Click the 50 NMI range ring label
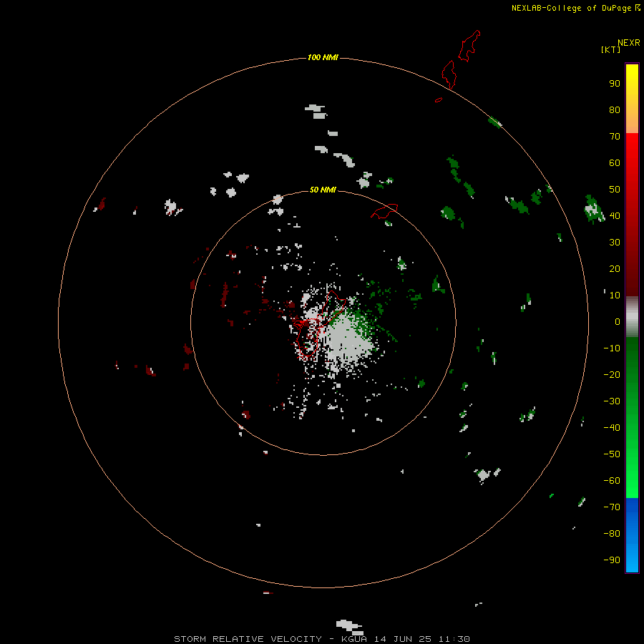644x644 pixels. point(323,190)
